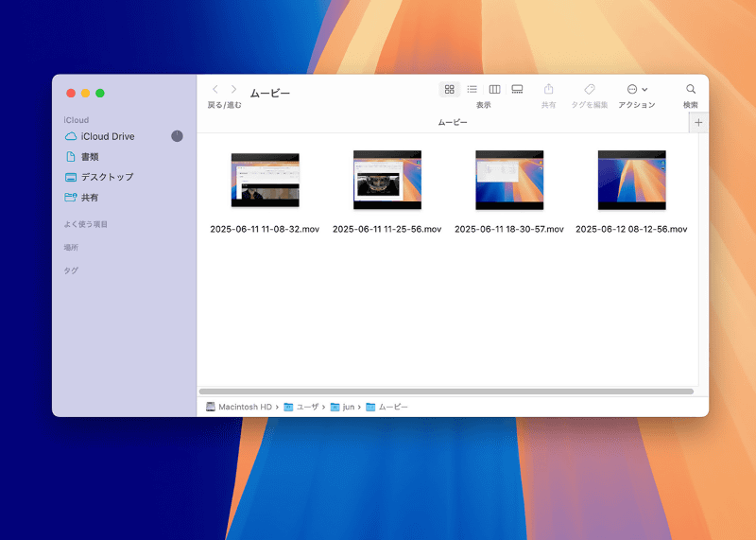Switch to icon grid view
The image size is (756, 540).
tap(450, 89)
